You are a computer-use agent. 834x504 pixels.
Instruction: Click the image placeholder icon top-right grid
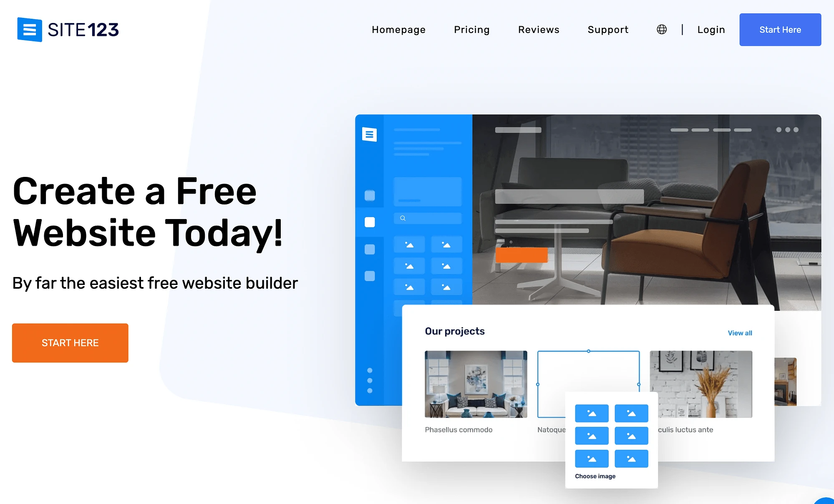pos(630,413)
